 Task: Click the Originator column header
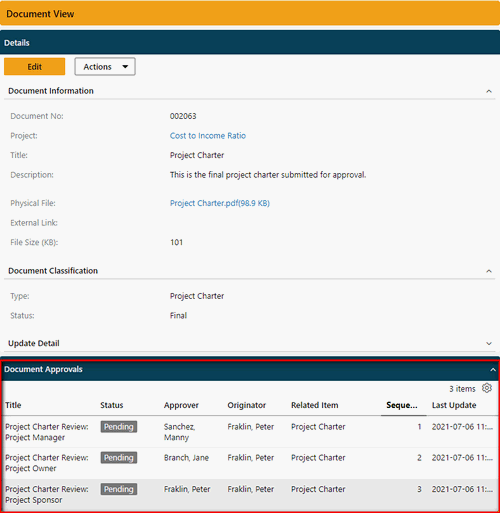click(247, 405)
